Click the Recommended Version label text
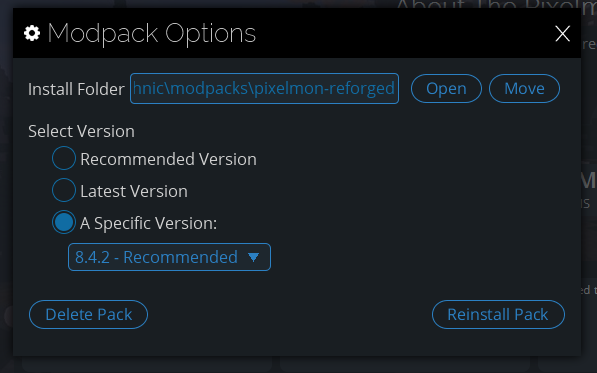This screenshot has height=373, width=597. click(x=168, y=159)
